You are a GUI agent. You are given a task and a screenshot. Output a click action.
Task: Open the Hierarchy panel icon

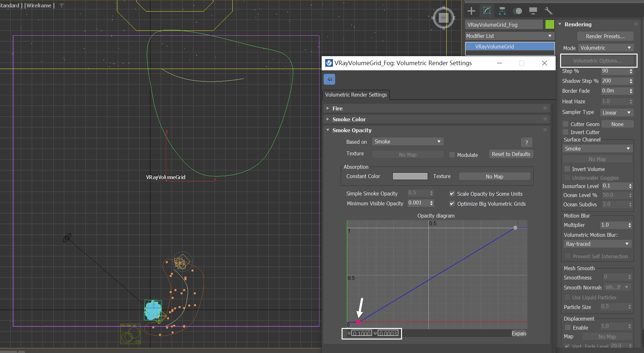pyautogui.click(x=502, y=11)
